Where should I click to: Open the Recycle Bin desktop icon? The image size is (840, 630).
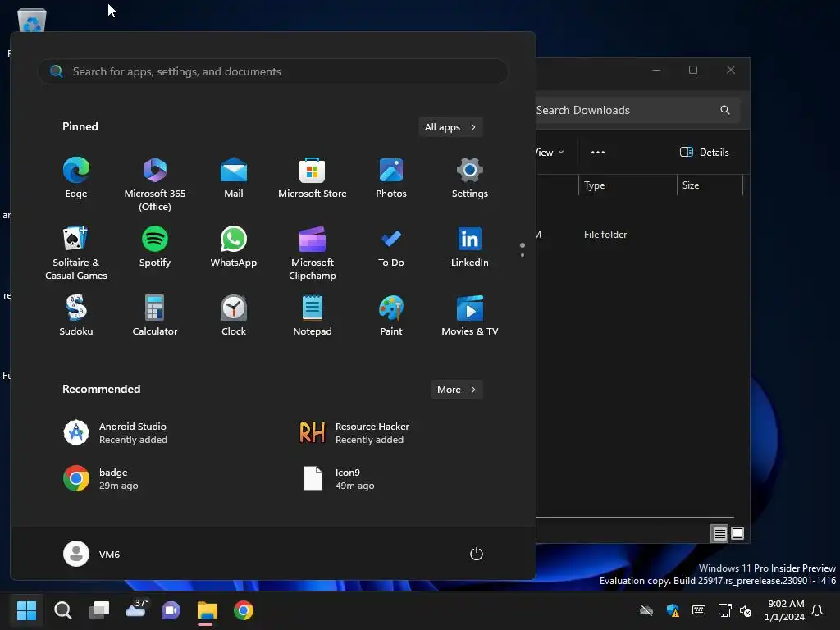(32, 20)
